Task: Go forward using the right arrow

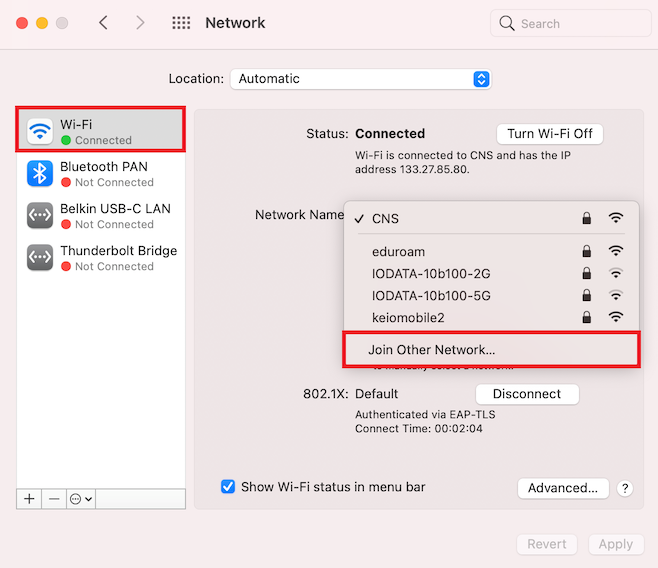Action: (x=140, y=23)
